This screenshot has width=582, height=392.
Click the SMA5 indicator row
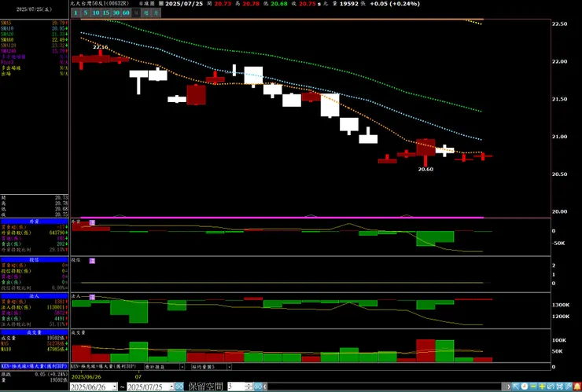34,23
